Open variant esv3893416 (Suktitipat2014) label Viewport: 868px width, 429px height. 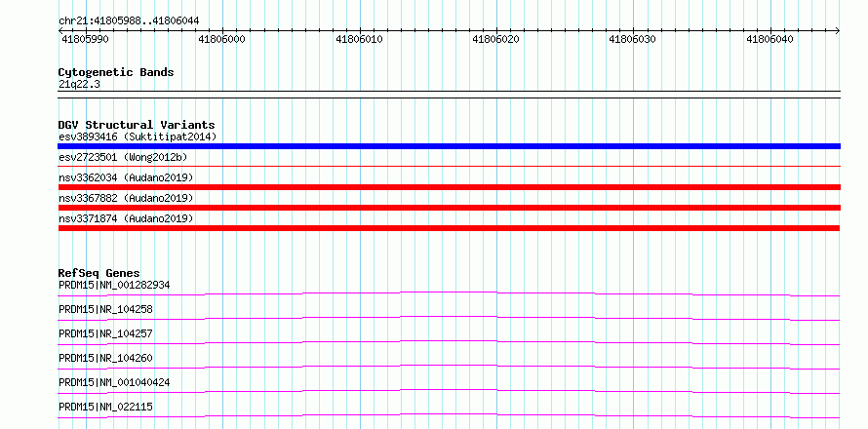coord(138,136)
